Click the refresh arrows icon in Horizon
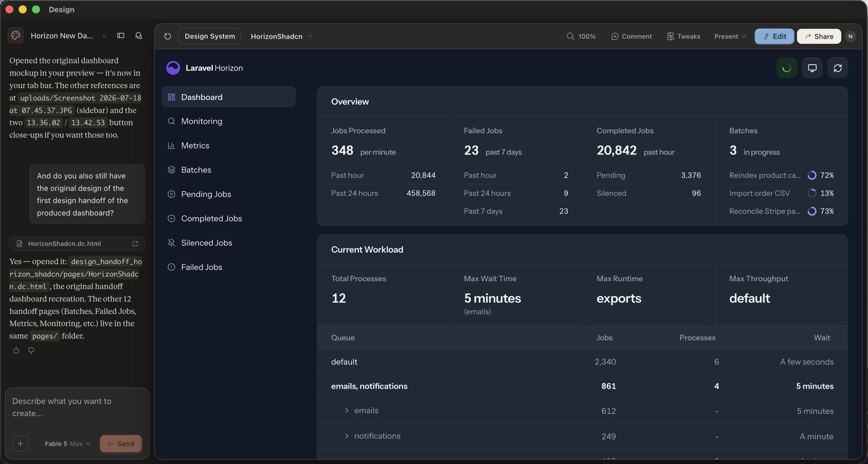 (x=838, y=68)
